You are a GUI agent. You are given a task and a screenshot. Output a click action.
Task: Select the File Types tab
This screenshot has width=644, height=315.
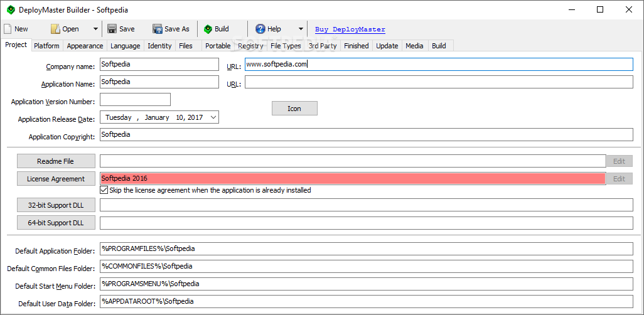[x=286, y=46]
